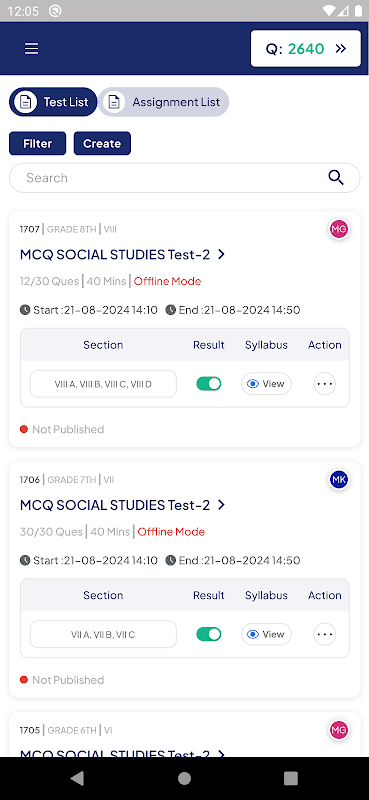Open action menu for VII sections row

[x=325, y=634]
